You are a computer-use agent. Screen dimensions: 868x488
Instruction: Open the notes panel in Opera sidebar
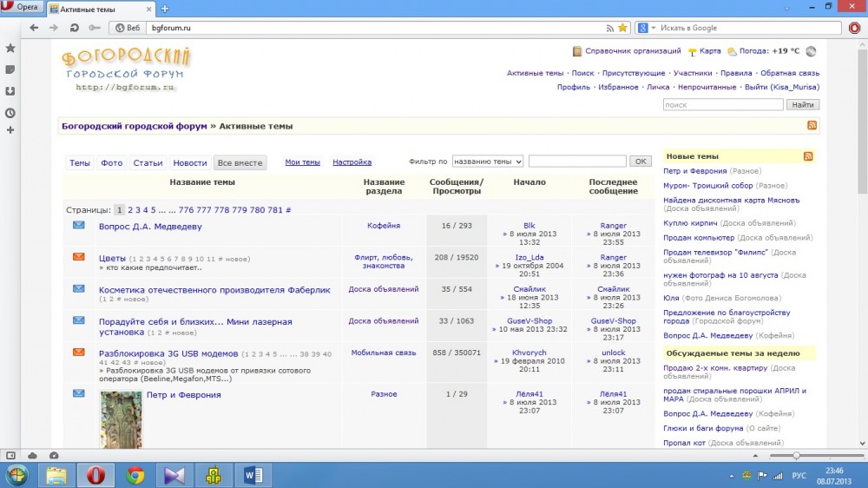point(10,69)
